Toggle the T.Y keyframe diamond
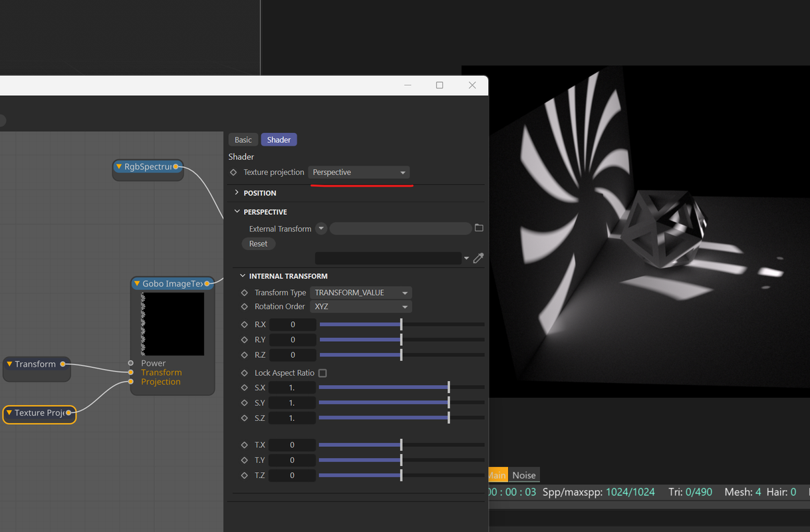 [x=244, y=460]
